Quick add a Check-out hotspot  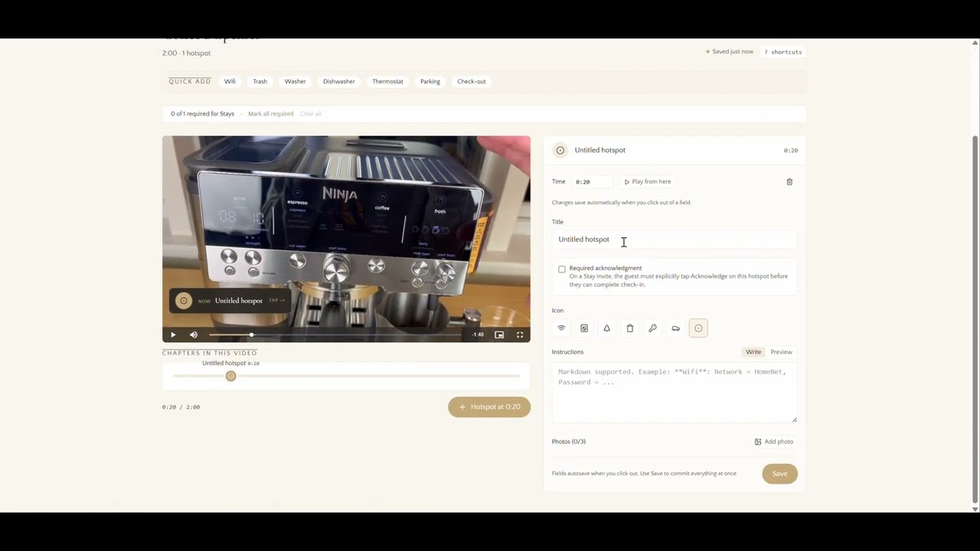tap(472, 81)
